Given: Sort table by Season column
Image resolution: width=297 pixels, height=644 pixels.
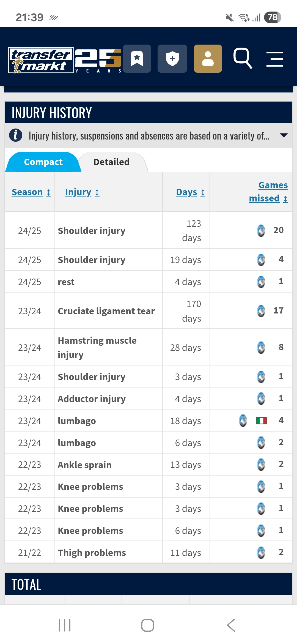Looking at the screenshot, I should tap(31, 192).
